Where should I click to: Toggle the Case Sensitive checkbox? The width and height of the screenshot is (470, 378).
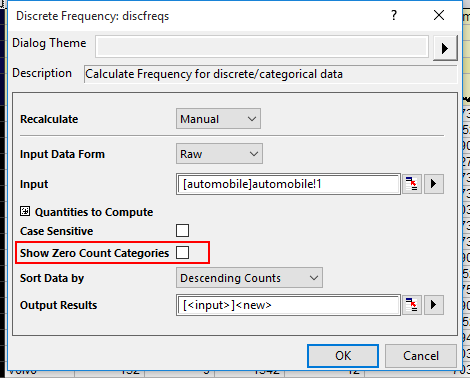182,231
